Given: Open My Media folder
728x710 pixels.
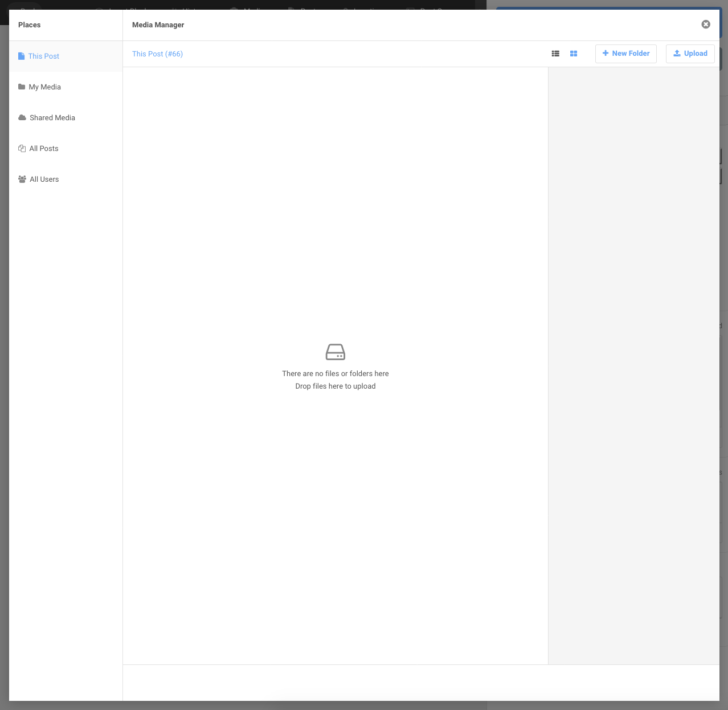Looking at the screenshot, I should (66, 87).
